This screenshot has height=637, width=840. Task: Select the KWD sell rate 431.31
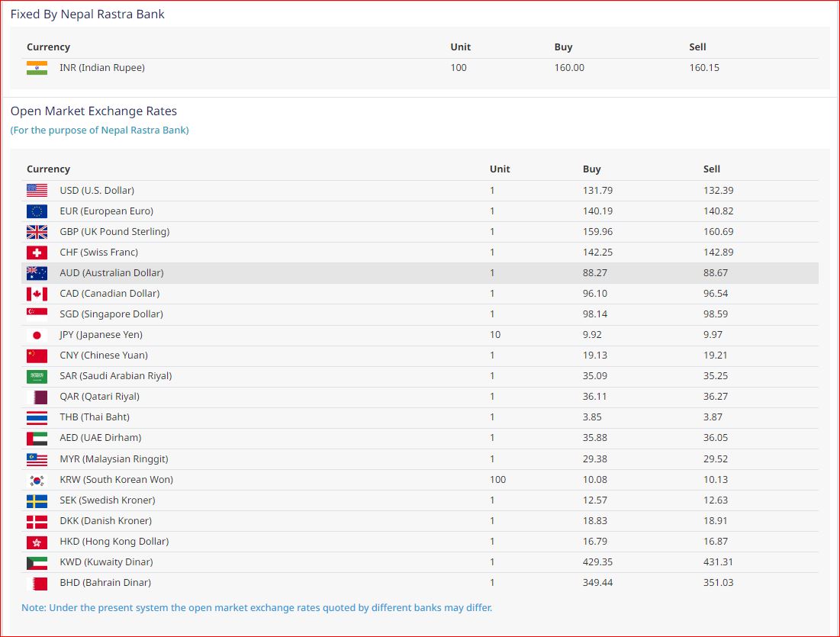click(x=718, y=562)
